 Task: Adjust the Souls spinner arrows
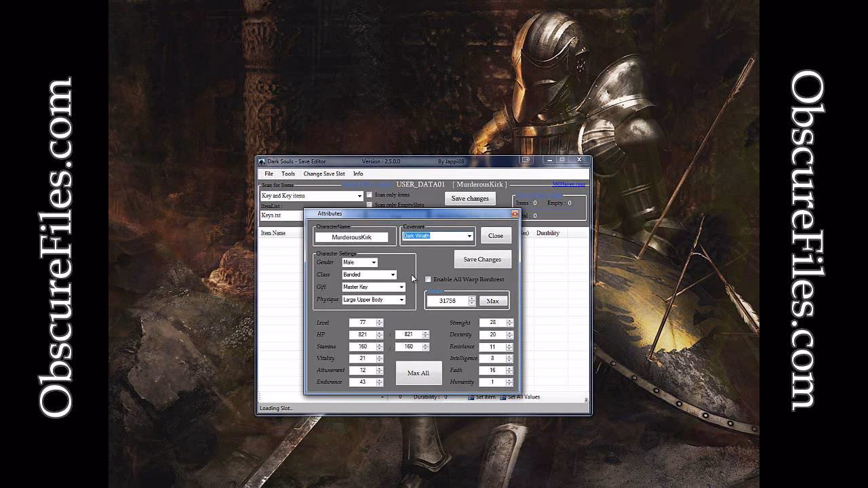(x=472, y=301)
